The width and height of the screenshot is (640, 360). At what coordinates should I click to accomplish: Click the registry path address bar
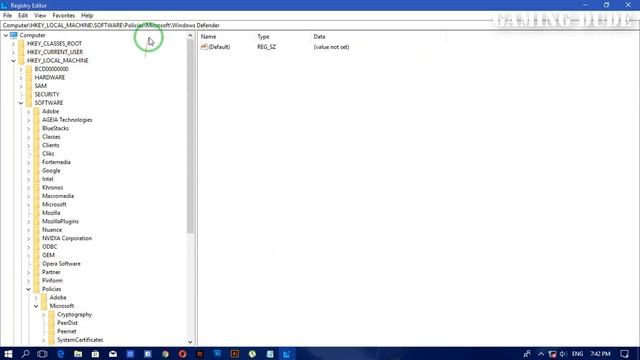319,25
